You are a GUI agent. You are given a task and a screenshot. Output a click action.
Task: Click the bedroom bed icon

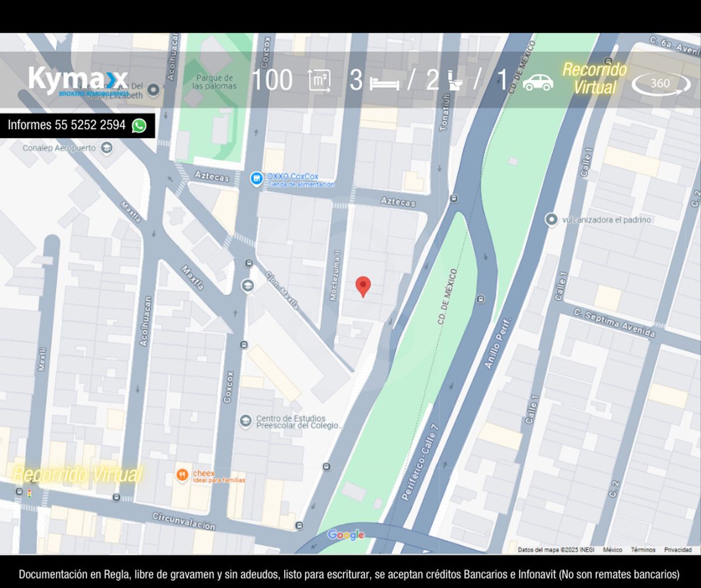click(x=384, y=82)
